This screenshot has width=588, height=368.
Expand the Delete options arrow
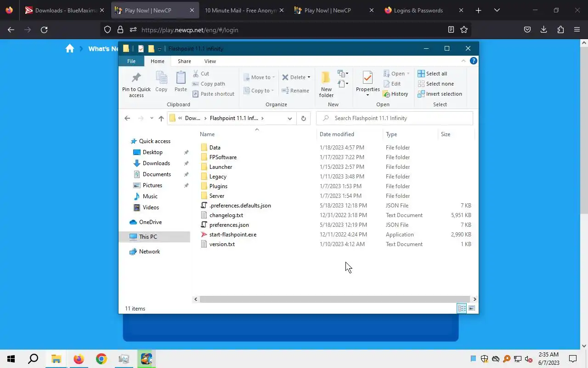click(309, 77)
